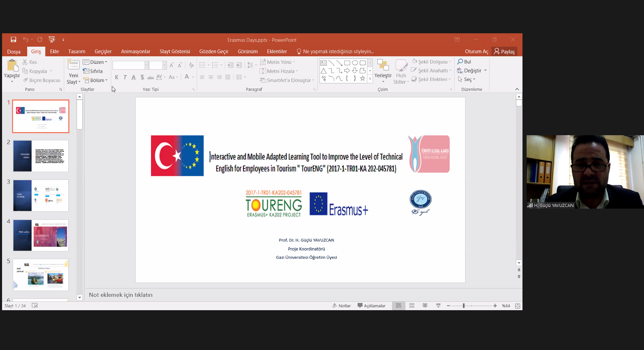Click the 'Not eklemek için tıklatın' notes area
Image resolution: width=644 pixels, height=350 pixels.
tap(120, 295)
